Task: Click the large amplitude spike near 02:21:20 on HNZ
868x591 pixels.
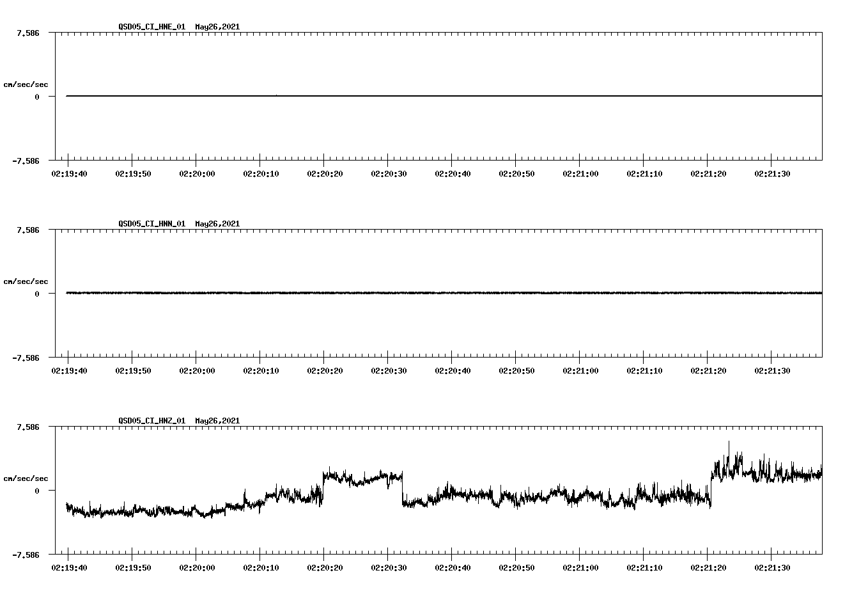Action: [729, 448]
